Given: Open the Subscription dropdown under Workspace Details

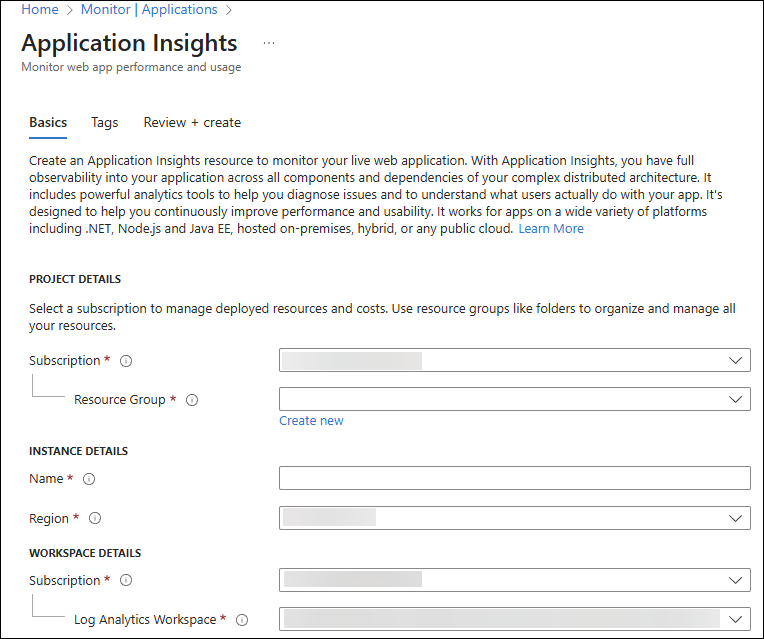Looking at the screenshot, I should click(x=515, y=580).
